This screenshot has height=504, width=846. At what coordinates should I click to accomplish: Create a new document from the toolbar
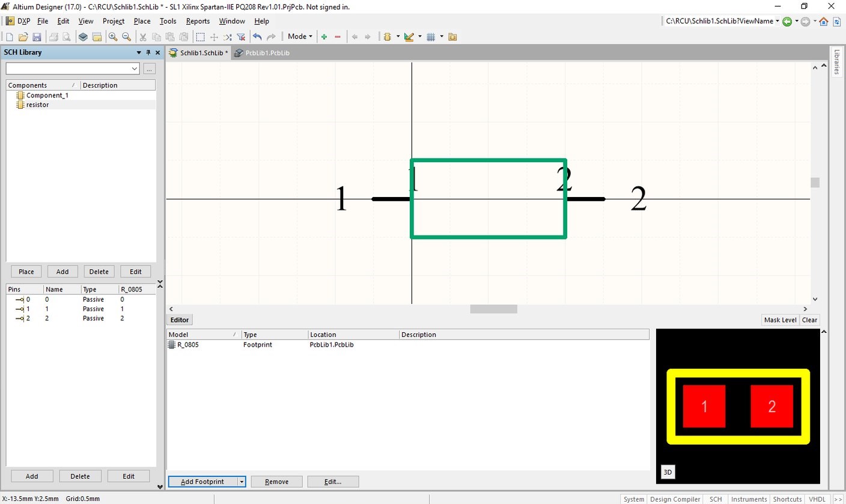tap(10, 37)
